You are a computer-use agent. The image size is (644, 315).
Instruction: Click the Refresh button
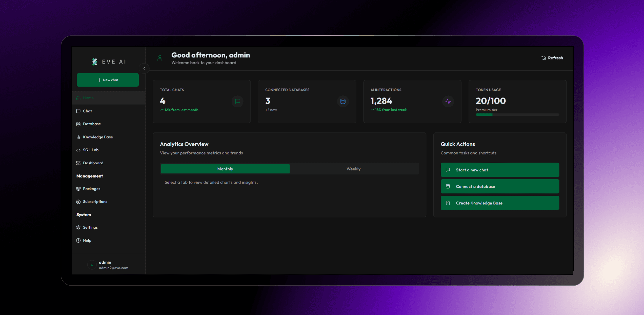pyautogui.click(x=552, y=58)
